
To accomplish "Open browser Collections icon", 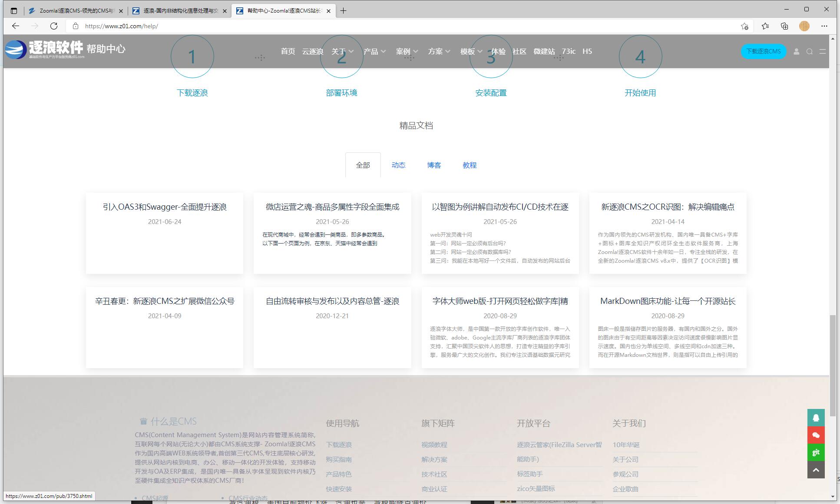I will (784, 26).
